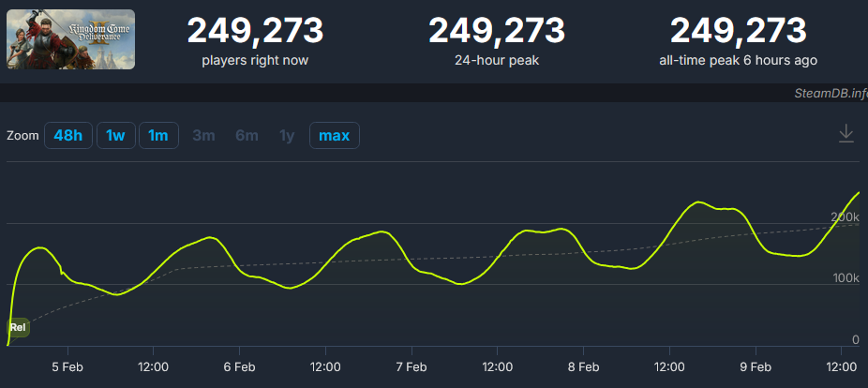Set chart zoom to 48h
Screen dimensions: 868x388
coord(67,136)
